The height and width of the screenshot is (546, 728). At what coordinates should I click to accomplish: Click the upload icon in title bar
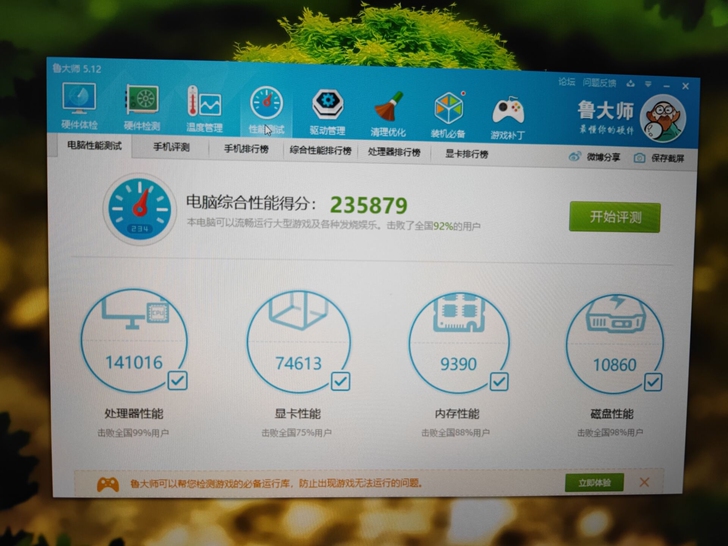(x=630, y=84)
